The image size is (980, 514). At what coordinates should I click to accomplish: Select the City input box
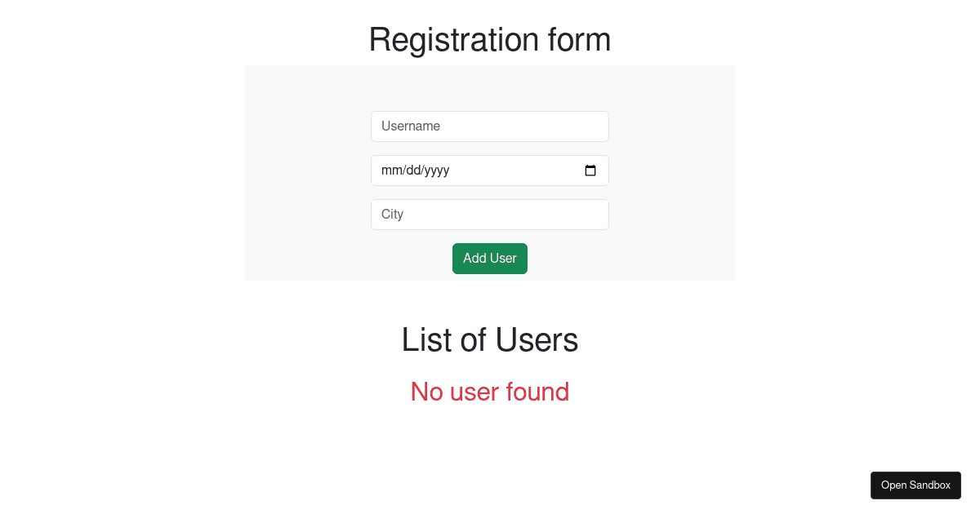coord(490,215)
